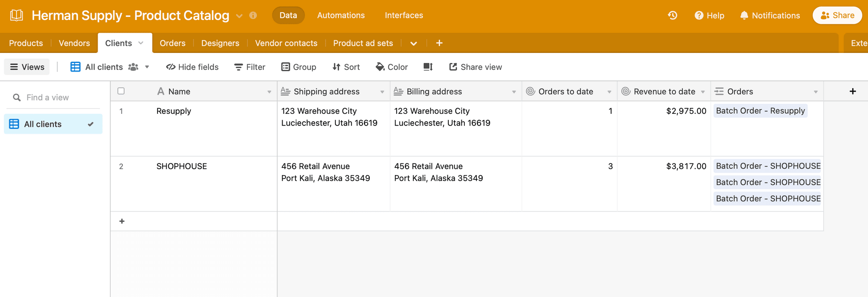The height and width of the screenshot is (297, 868).
Task: Toggle the Views sidebar
Action: (x=27, y=67)
